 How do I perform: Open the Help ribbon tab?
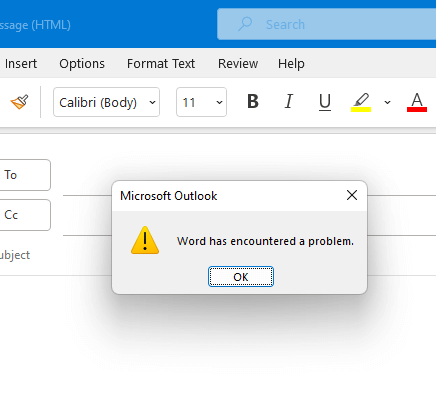(x=291, y=64)
